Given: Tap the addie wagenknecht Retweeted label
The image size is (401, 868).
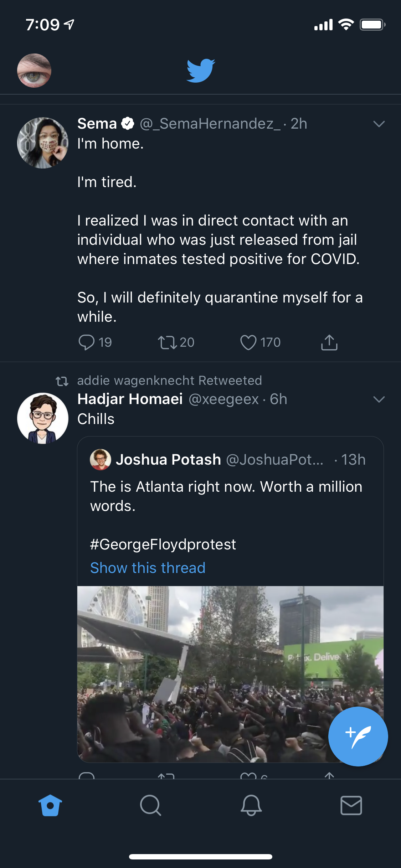Looking at the screenshot, I should pos(169,381).
